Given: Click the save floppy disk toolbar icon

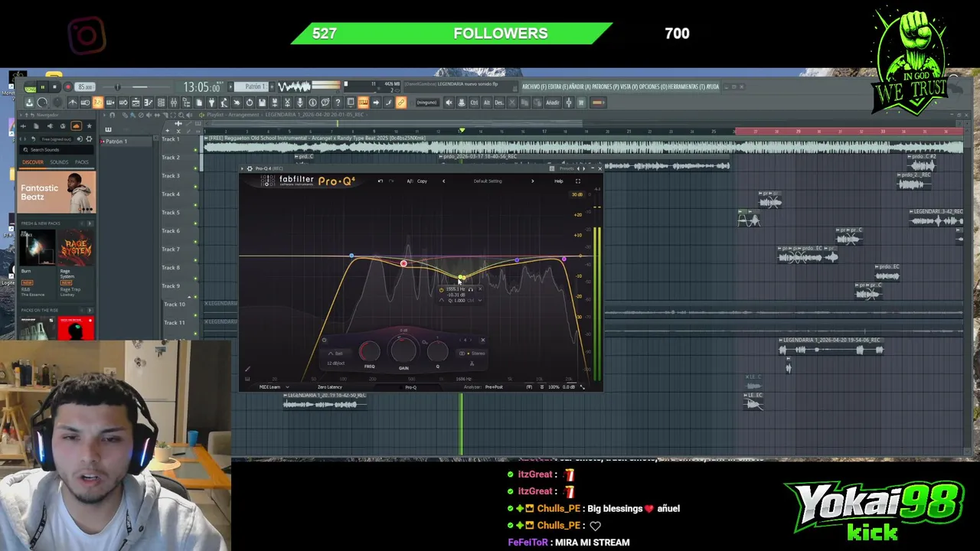Looking at the screenshot, I should click(x=262, y=103).
